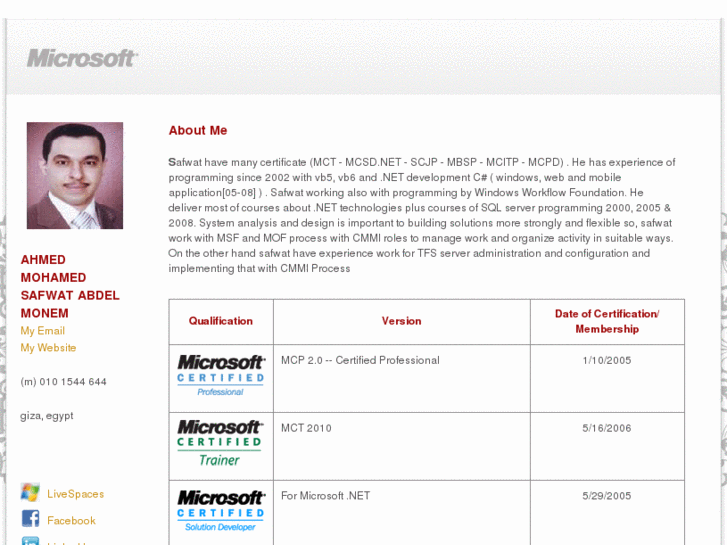Image resolution: width=727 pixels, height=545 pixels.
Task: Click the About Me heading
Action: coord(198,130)
